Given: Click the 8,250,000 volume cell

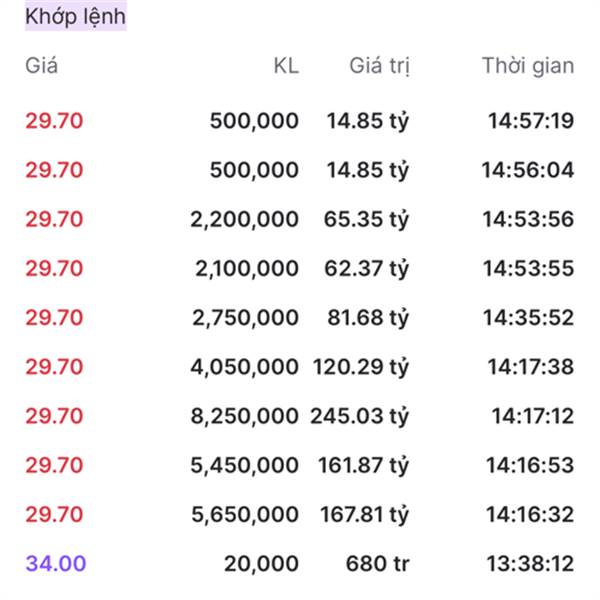Looking at the screenshot, I should 244,416.
